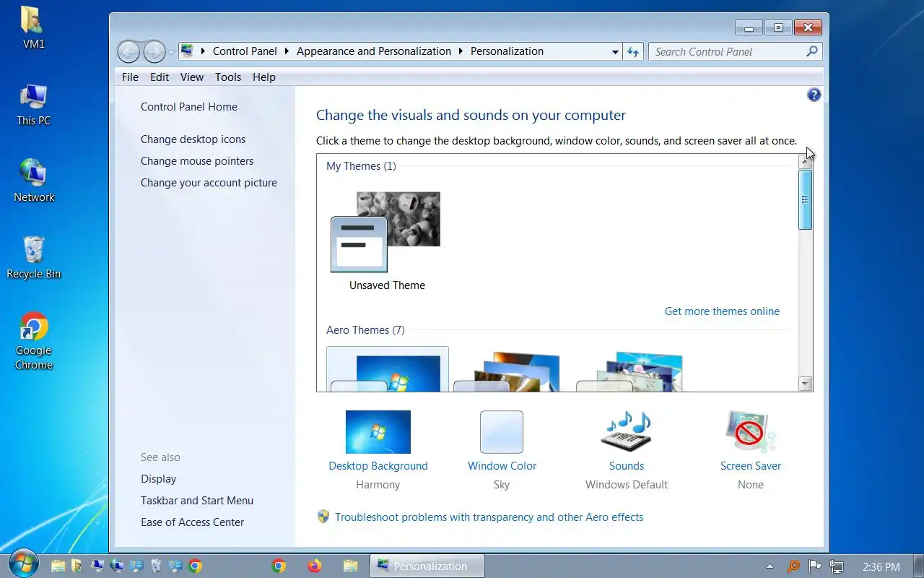Viewport: 924px width, 578px height.
Task: Click the Personalization breadcrumb in address bar
Action: pos(507,51)
